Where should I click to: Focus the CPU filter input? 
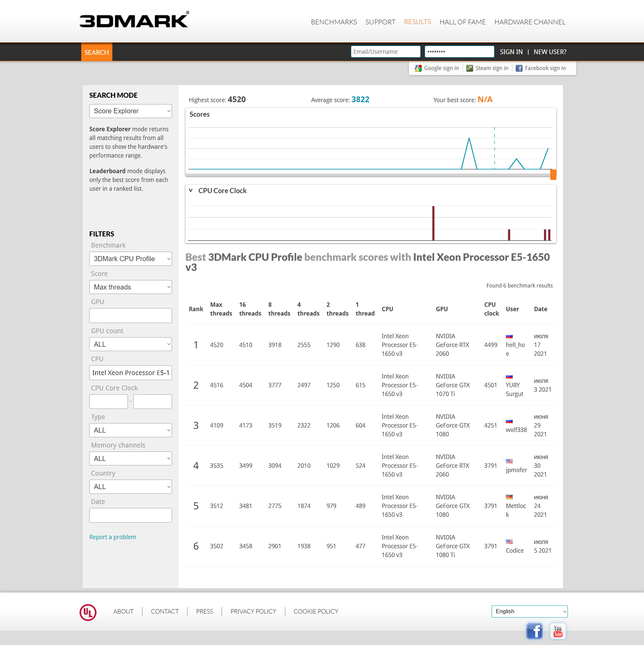131,373
